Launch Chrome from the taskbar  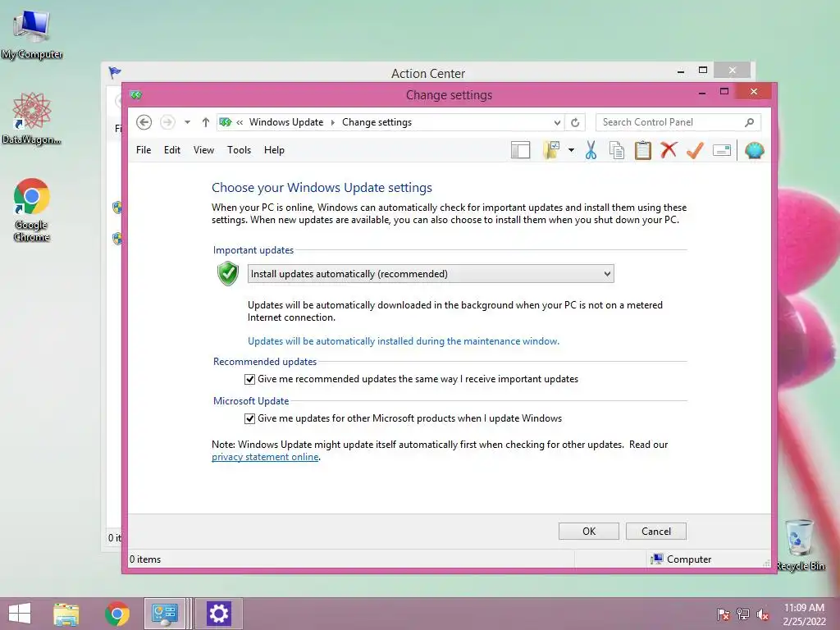[116, 614]
